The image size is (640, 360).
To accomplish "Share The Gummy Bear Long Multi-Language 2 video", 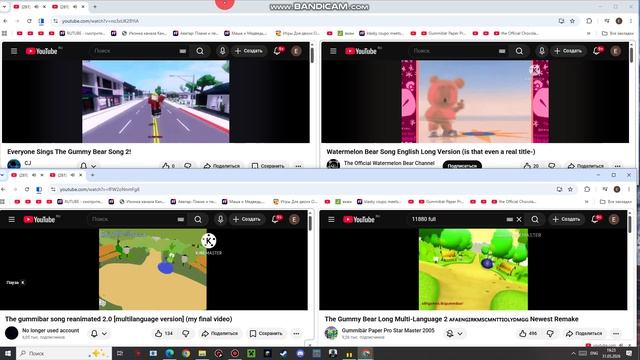I will point(584,333).
